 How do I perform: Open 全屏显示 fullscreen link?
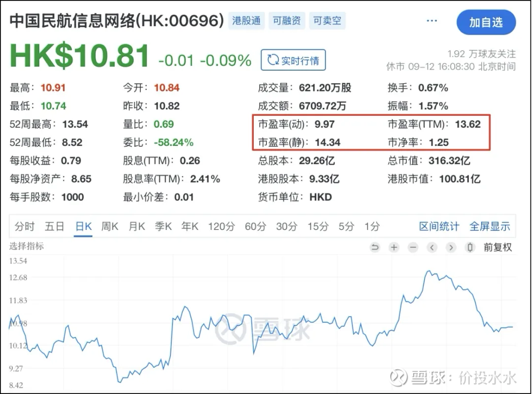coord(490,226)
